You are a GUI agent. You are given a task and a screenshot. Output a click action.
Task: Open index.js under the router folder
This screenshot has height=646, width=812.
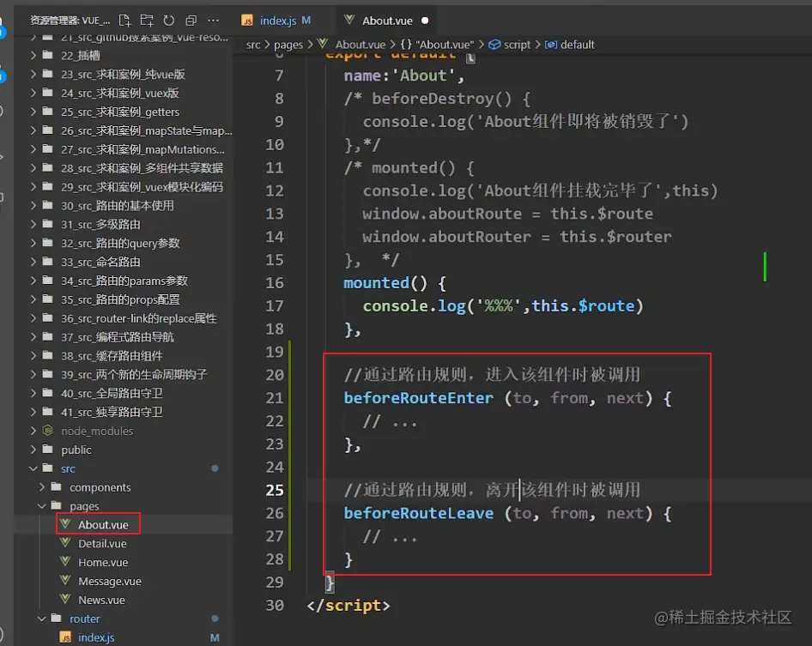click(96, 637)
